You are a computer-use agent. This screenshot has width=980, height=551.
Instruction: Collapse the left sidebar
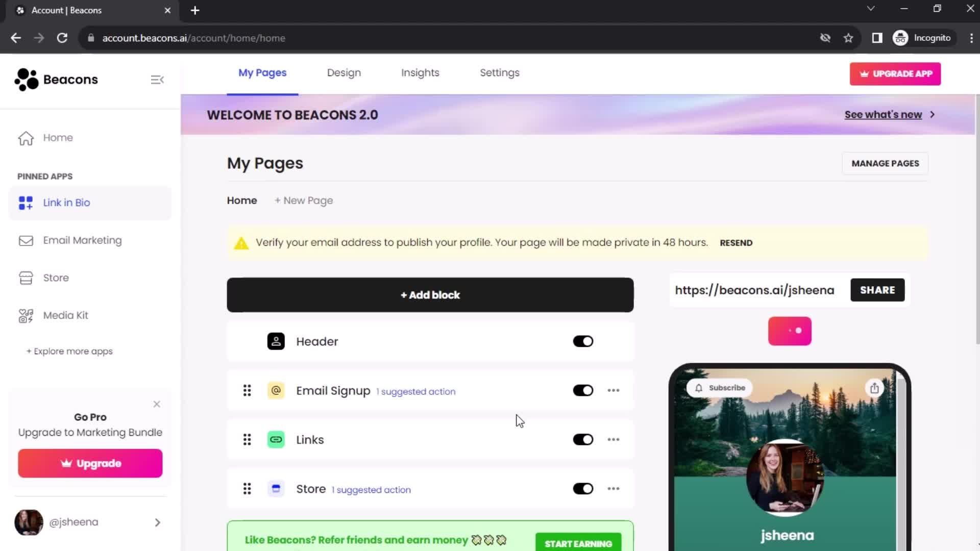point(157,80)
